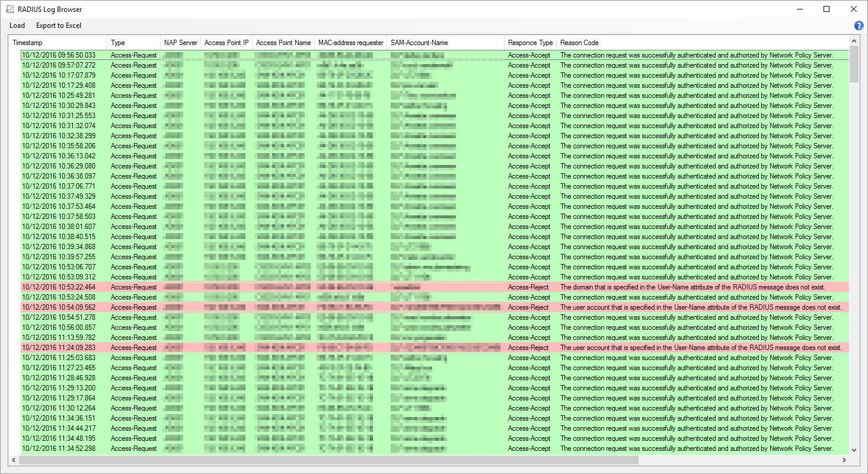868x474 pixels.
Task: Click the Responce Type column header
Action: click(529, 42)
